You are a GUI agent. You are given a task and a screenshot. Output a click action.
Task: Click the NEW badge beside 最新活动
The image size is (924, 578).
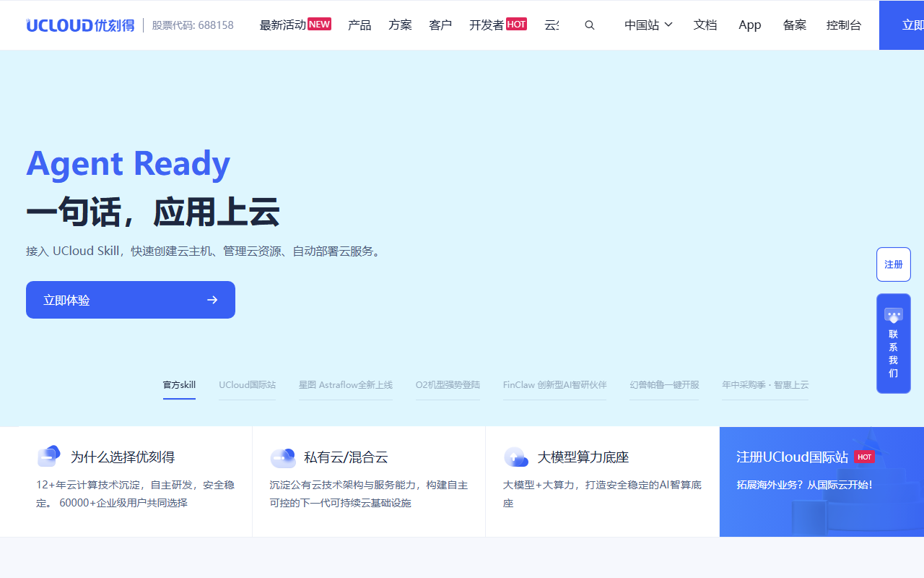tap(319, 24)
